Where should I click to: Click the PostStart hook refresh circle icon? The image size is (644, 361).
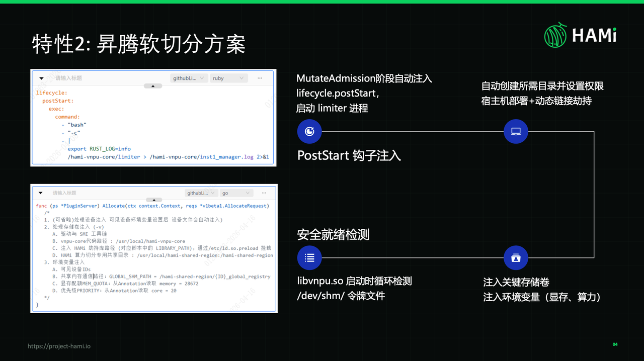pyautogui.click(x=309, y=132)
